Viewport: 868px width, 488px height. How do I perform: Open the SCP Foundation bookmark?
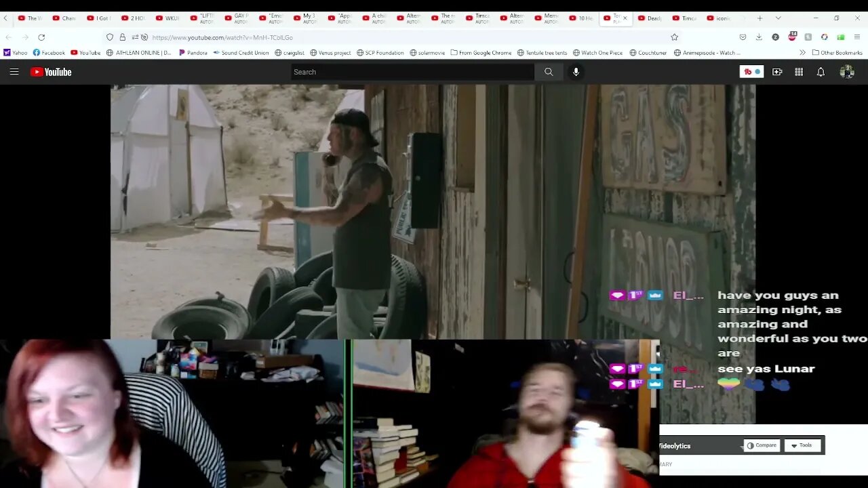[x=380, y=52]
